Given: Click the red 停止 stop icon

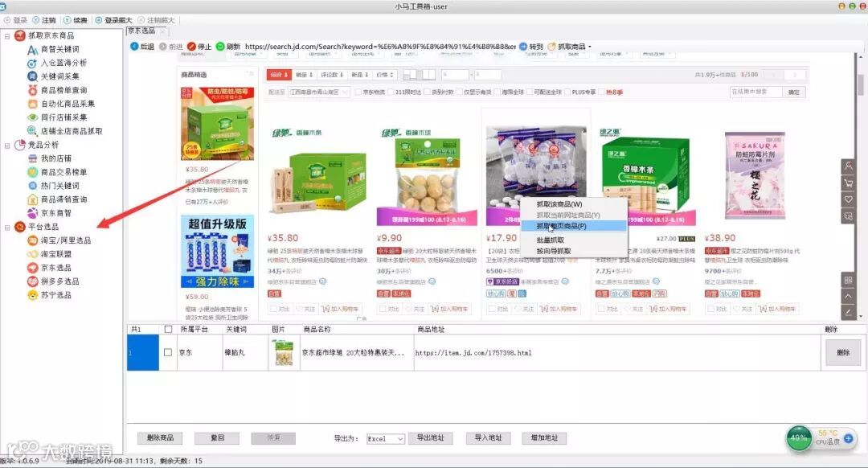Looking at the screenshot, I should point(191,47).
